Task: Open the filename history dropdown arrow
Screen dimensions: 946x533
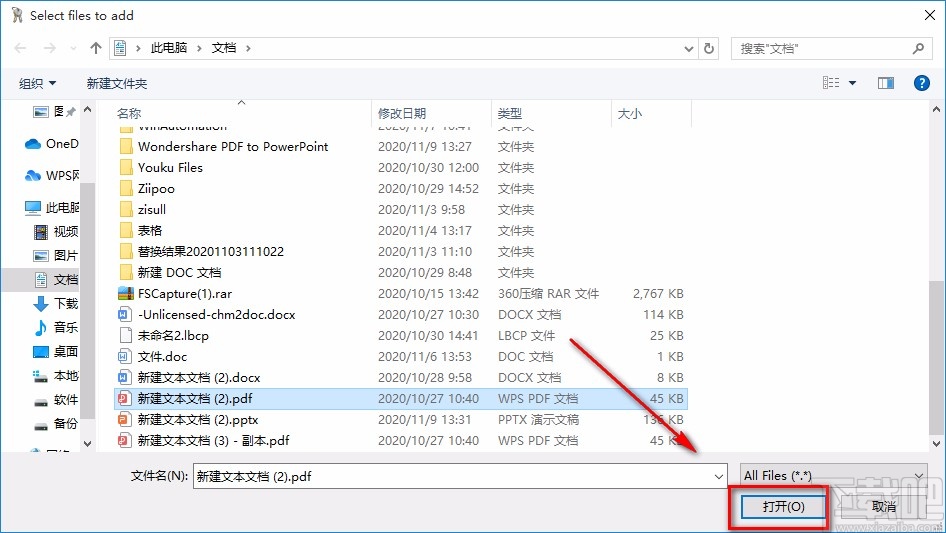Action: (x=719, y=477)
